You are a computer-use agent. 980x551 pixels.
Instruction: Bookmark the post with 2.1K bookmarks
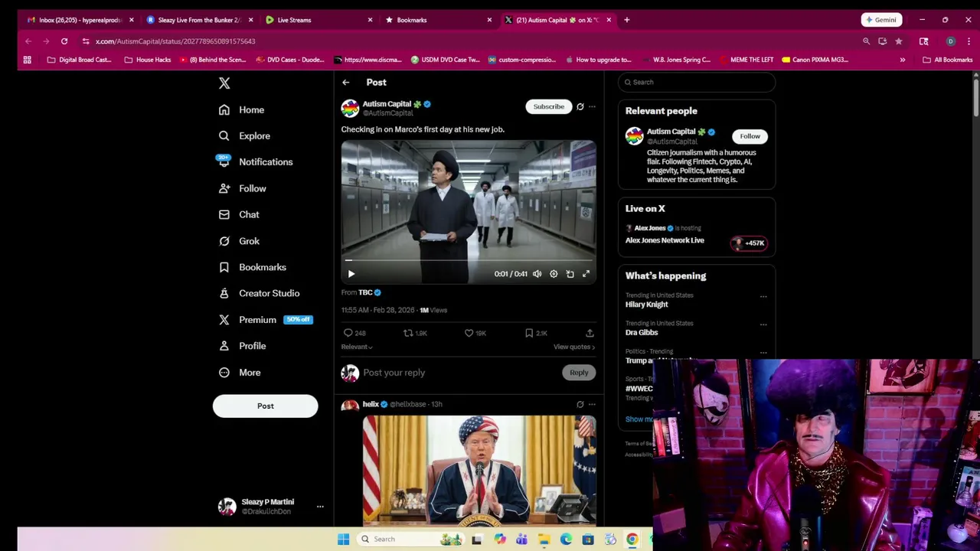(536, 333)
